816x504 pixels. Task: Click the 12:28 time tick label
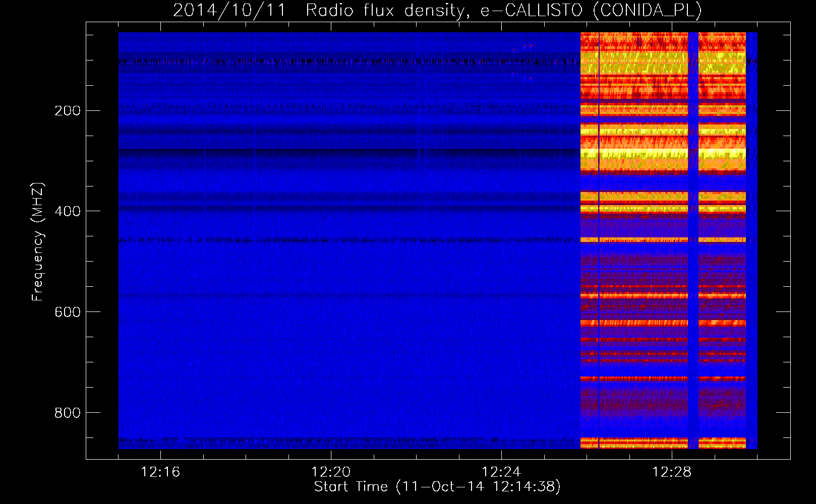click(x=672, y=472)
